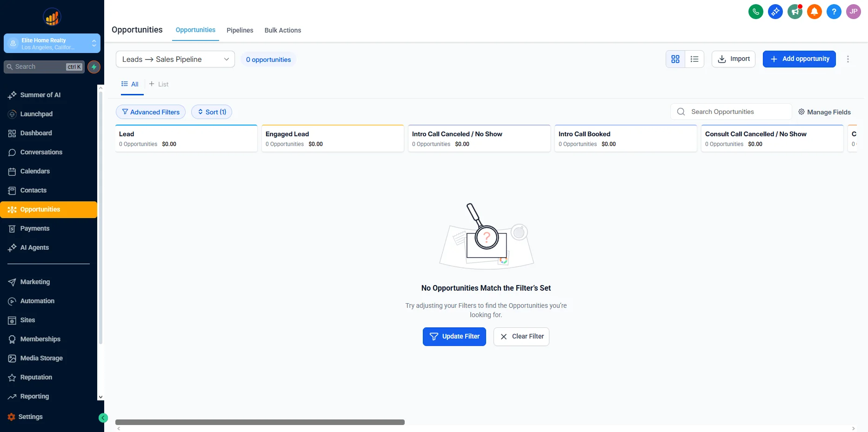Image resolution: width=868 pixels, height=432 pixels.
Task: Click the Clear Filter button
Action: click(x=521, y=337)
